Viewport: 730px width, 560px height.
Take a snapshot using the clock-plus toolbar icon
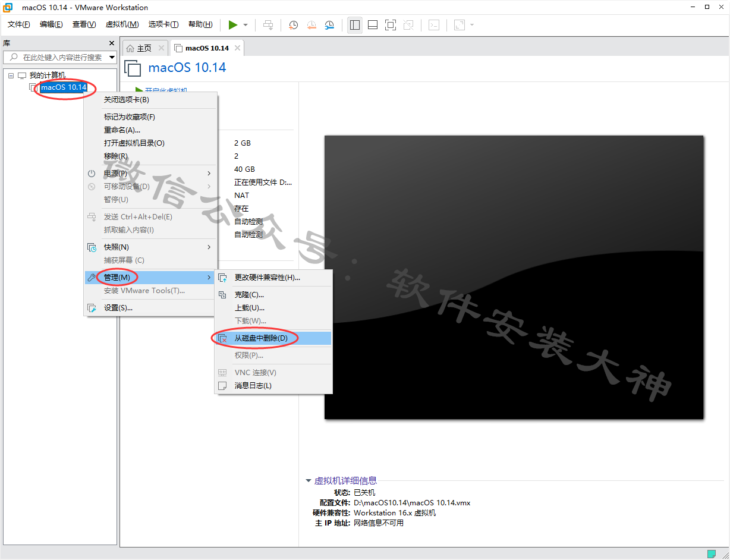click(294, 25)
